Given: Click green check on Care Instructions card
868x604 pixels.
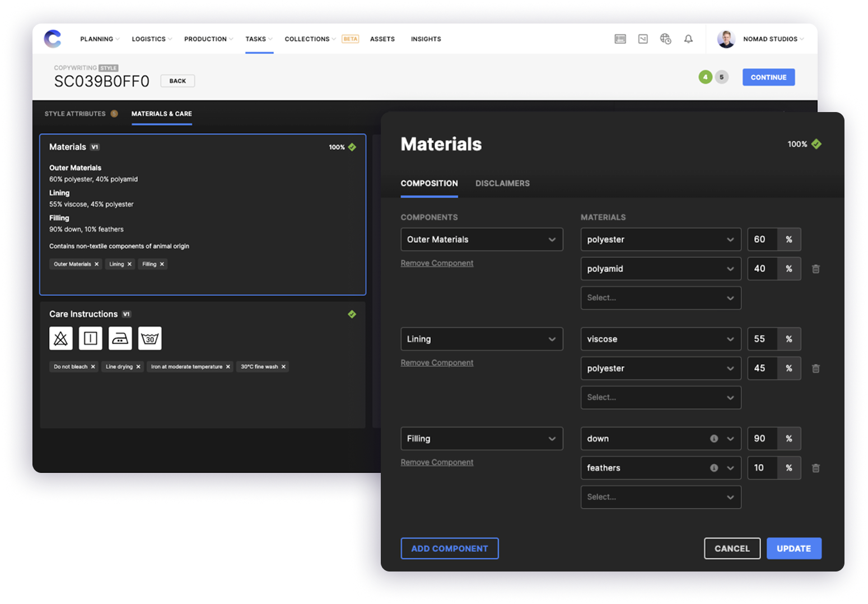Looking at the screenshot, I should point(352,314).
